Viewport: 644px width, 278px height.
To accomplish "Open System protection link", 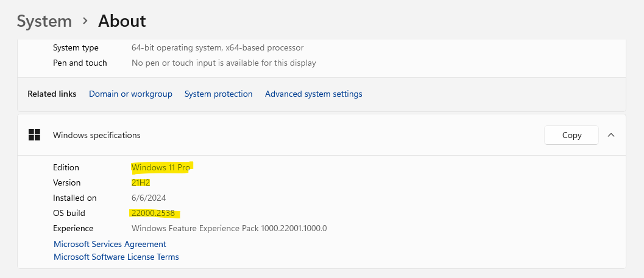I will pyautogui.click(x=219, y=94).
